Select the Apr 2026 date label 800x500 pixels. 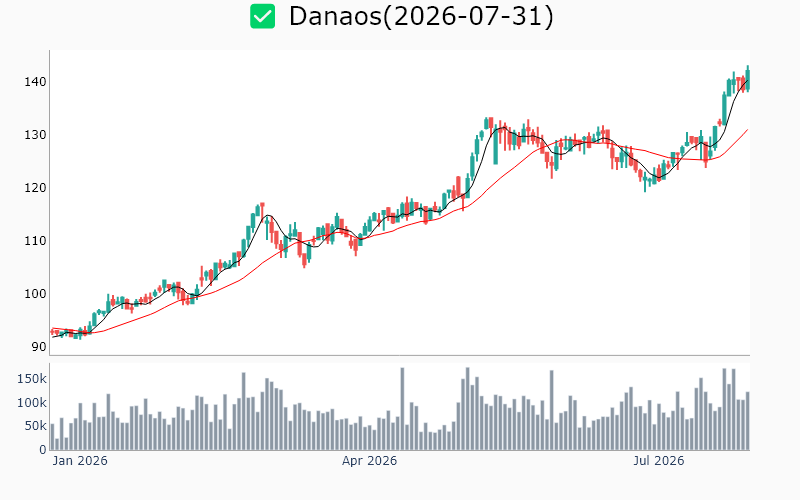click(x=369, y=461)
